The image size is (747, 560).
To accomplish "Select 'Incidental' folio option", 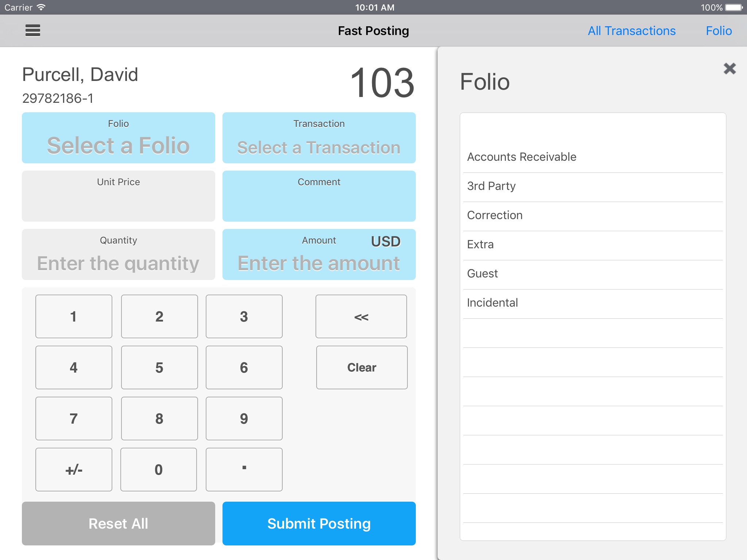I will click(493, 302).
